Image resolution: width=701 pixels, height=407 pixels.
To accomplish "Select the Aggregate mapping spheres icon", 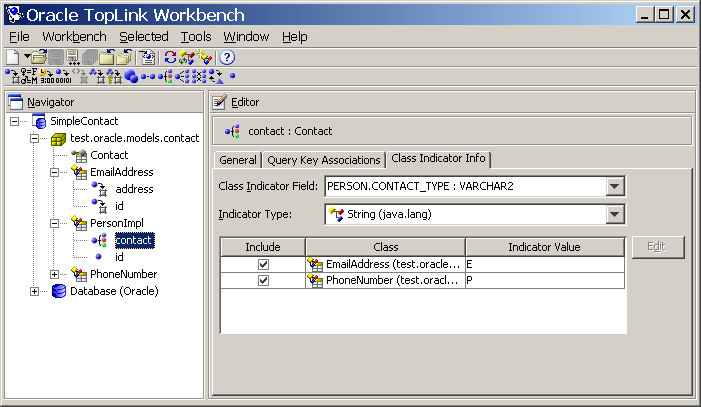I will 131,76.
